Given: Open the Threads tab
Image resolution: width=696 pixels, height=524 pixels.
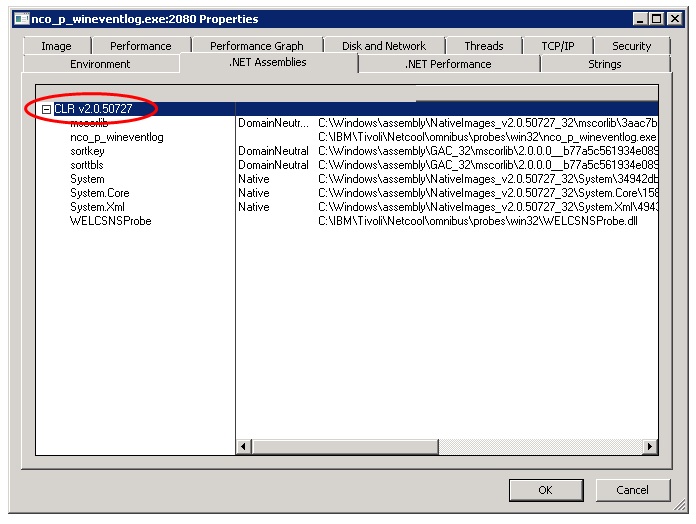Looking at the screenshot, I should coord(483,46).
